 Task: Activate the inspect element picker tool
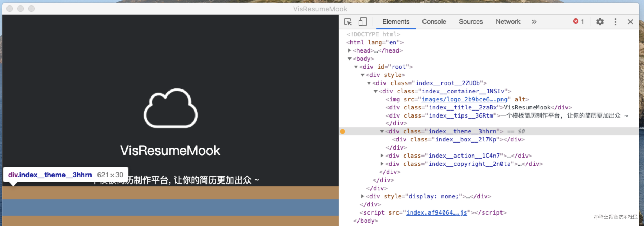[348, 22]
